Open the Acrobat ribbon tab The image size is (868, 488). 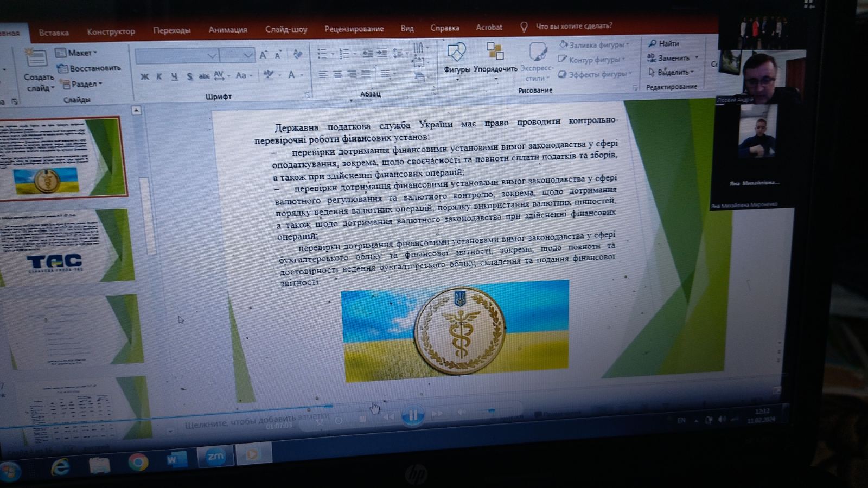coord(489,27)
